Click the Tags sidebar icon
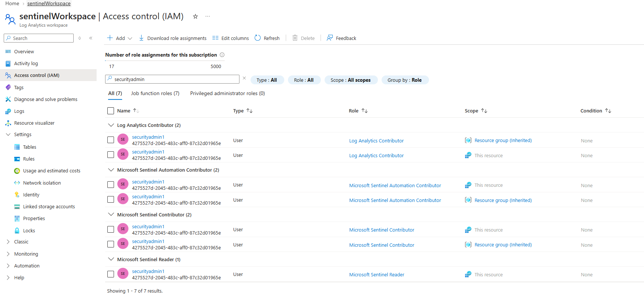 [x=8, y=88]
